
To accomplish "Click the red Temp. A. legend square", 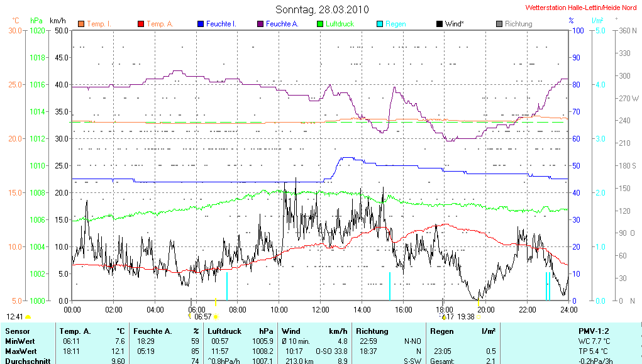I will 141,24.
